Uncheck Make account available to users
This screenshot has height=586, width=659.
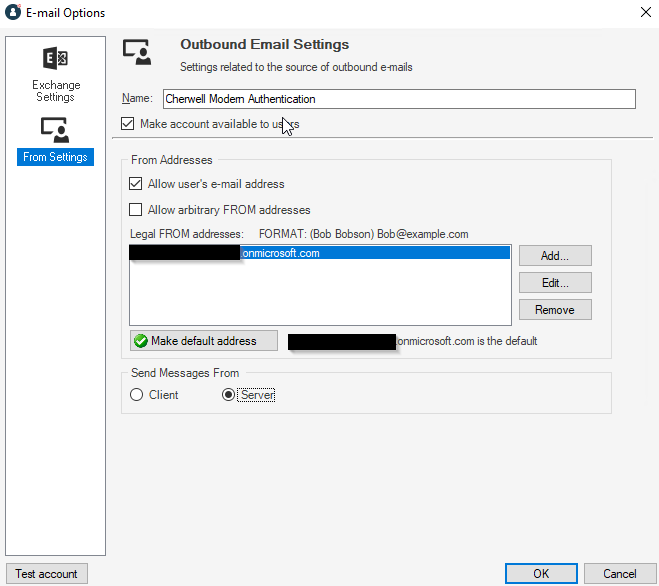coord(127,124)
